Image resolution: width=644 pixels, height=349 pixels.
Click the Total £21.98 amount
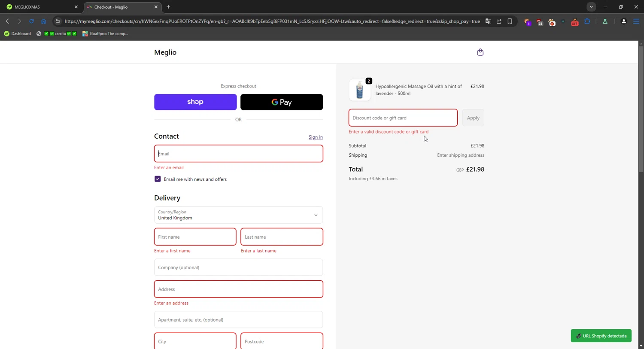[475, 170]
